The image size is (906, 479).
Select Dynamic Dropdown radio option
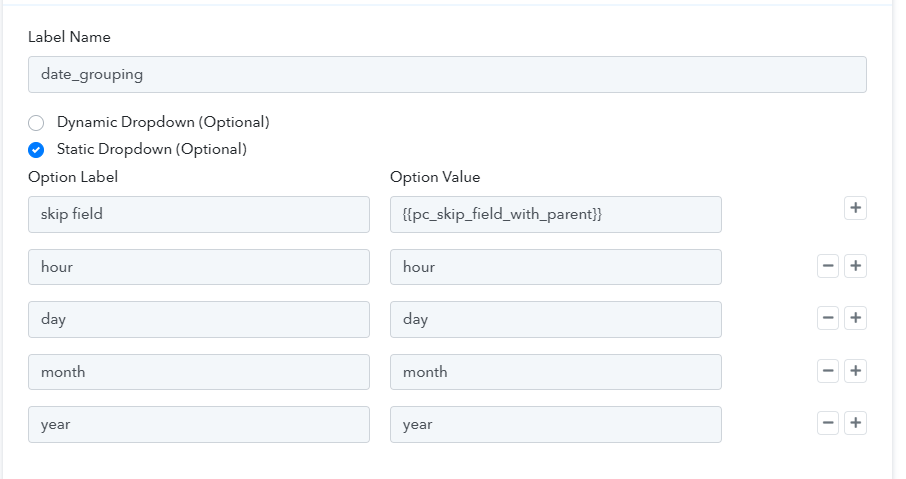pyautogui.click(x=36, y=123)
